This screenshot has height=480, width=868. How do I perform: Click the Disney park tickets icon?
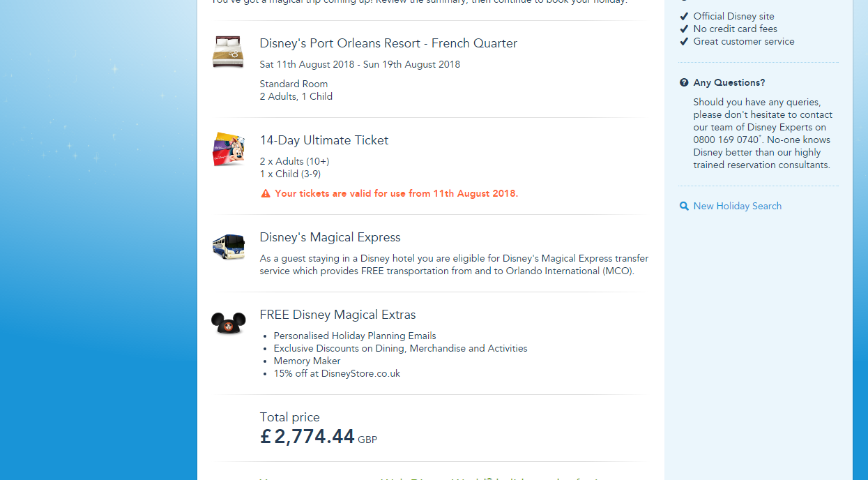[229, 149]
